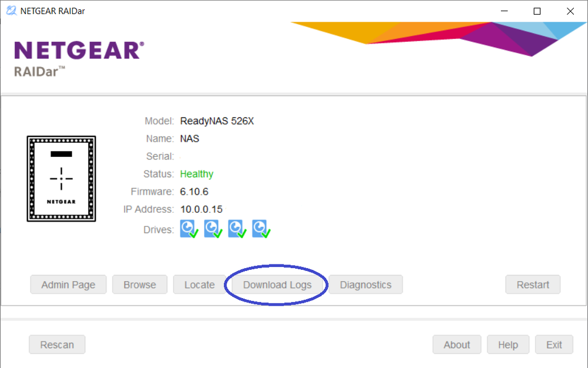The height and width of the screenshot is (368, 588).
Task: Click the IP address 10.0.0.15
Action: point(201,209)
